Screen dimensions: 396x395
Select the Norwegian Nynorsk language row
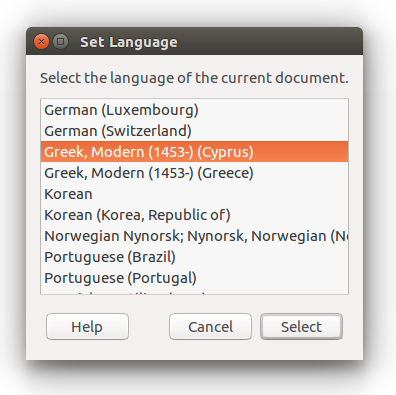tap(194, 236)
